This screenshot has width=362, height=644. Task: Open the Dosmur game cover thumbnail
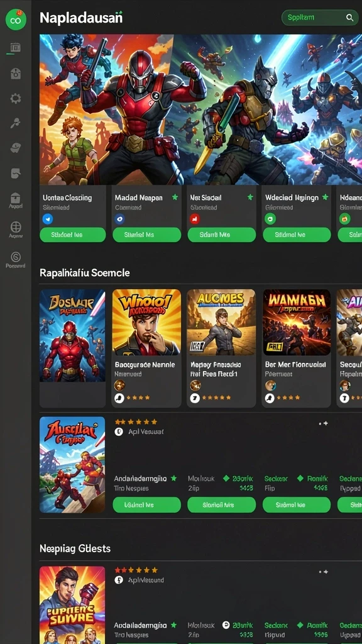click(x=72, y=335)
